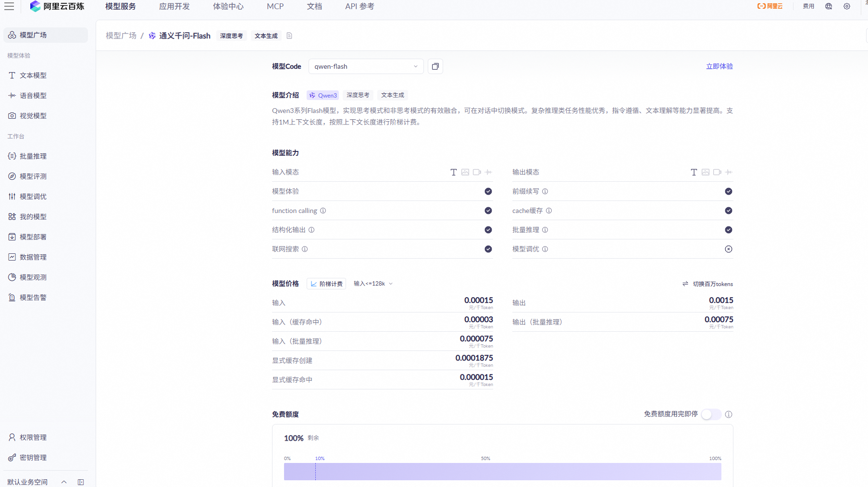
Task: Open 模型调优 in sidebar workbench
Action: click(x=46, y=197)
